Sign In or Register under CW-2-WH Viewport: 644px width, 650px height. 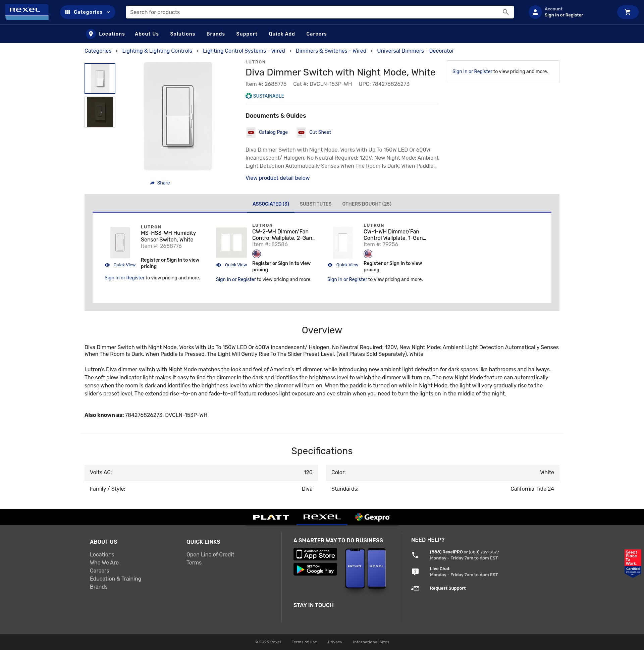(236, 280)
